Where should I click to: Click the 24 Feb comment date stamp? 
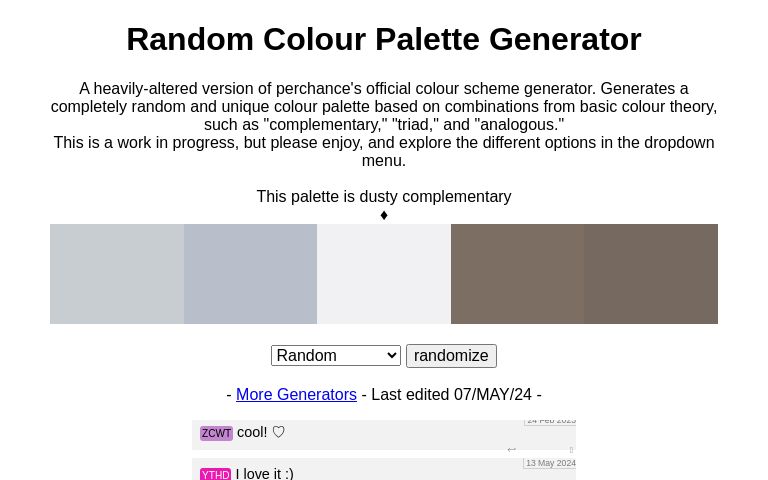tap(550, 421)
